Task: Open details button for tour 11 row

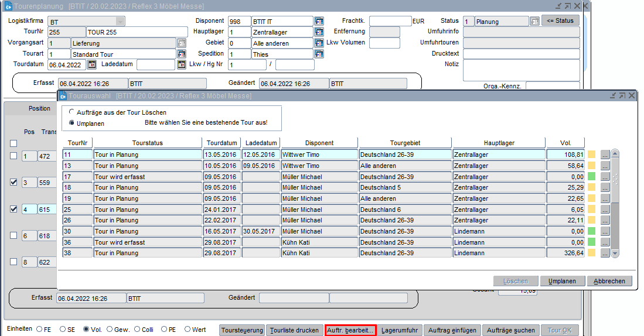Action: click(x=605, y=155)
